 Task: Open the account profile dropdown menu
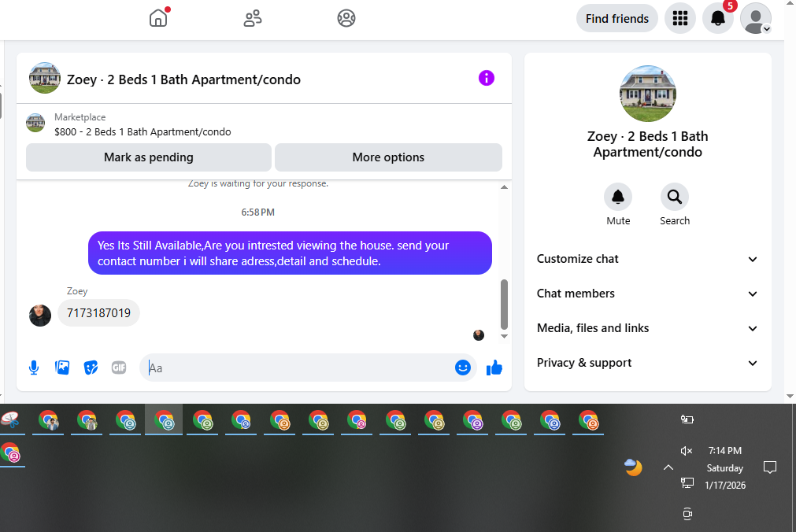(755, 19)
